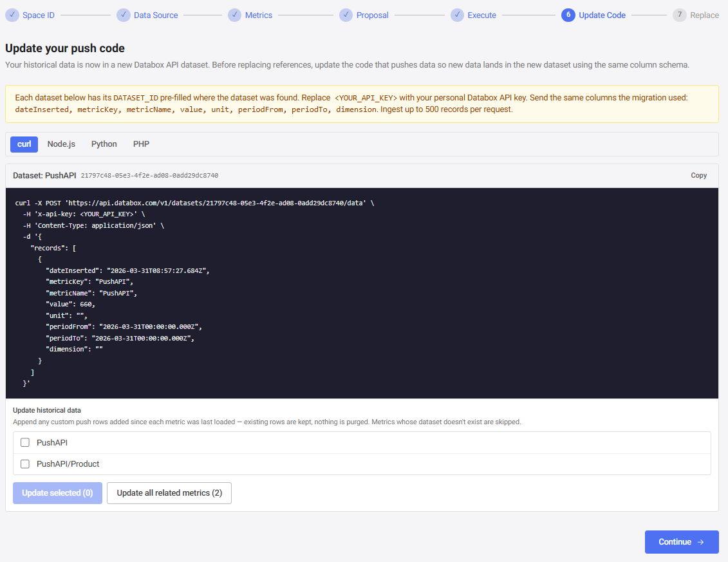Screen dimensions: 728x562
Task: Switch to the Node.js code tab
Action: 61,144
